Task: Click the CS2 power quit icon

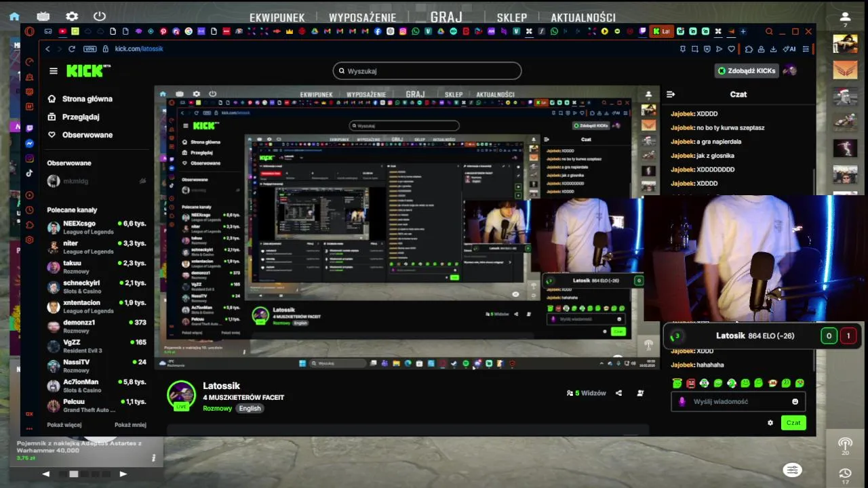Action: [x=100, y=16]
